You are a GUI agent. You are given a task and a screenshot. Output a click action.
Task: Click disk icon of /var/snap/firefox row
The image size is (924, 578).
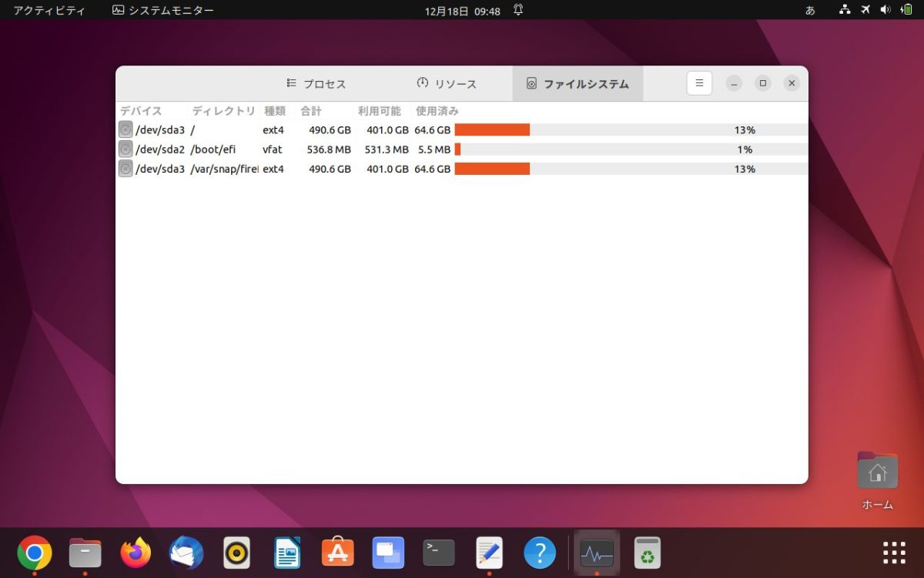coord(126,169)
